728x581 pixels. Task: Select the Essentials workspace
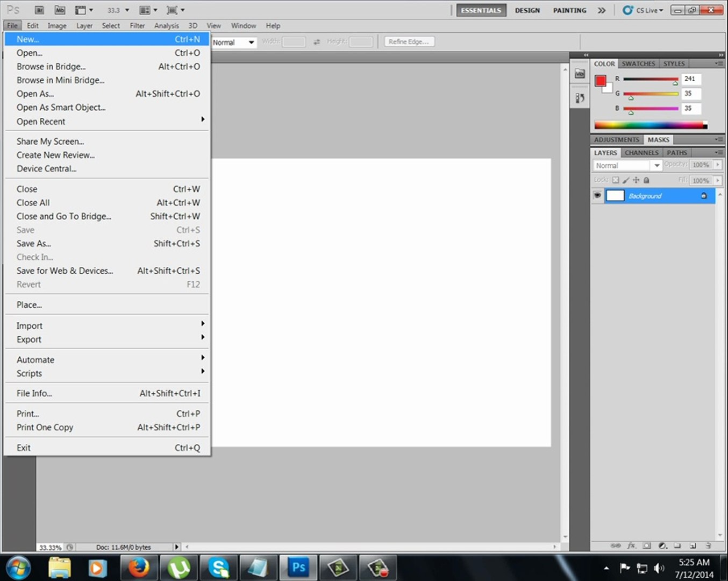click(x=481, y=10)
